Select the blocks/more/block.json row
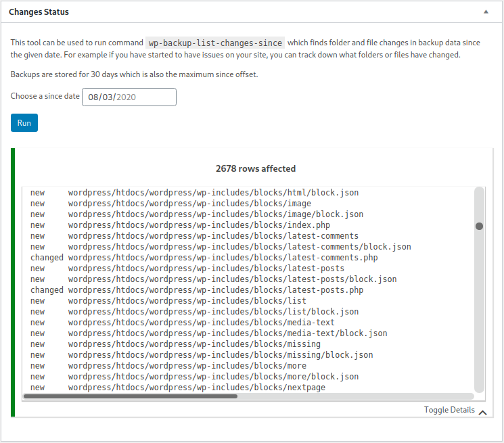 click(194, 377)
